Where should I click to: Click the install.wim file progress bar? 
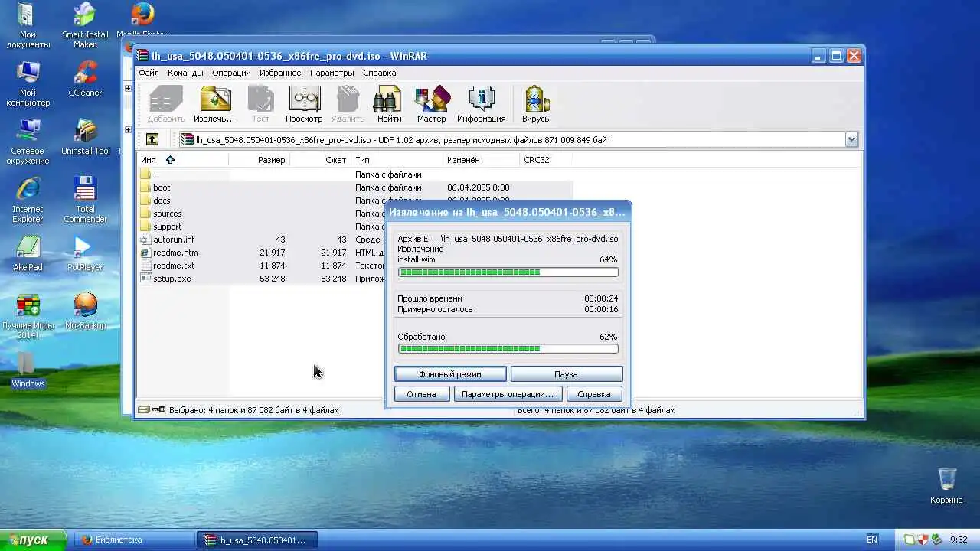(508, 272)
